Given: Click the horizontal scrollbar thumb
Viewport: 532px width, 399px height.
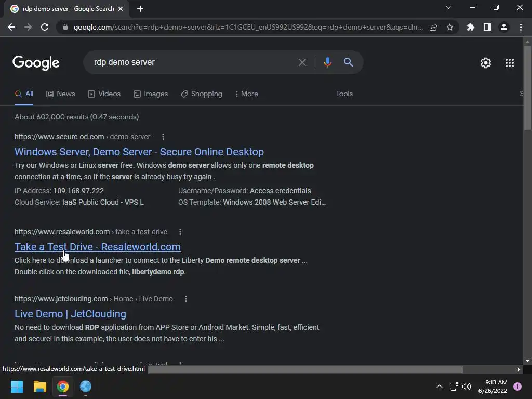Looking at the screenshot, I should pyautogui.click(x=305, y=369).
